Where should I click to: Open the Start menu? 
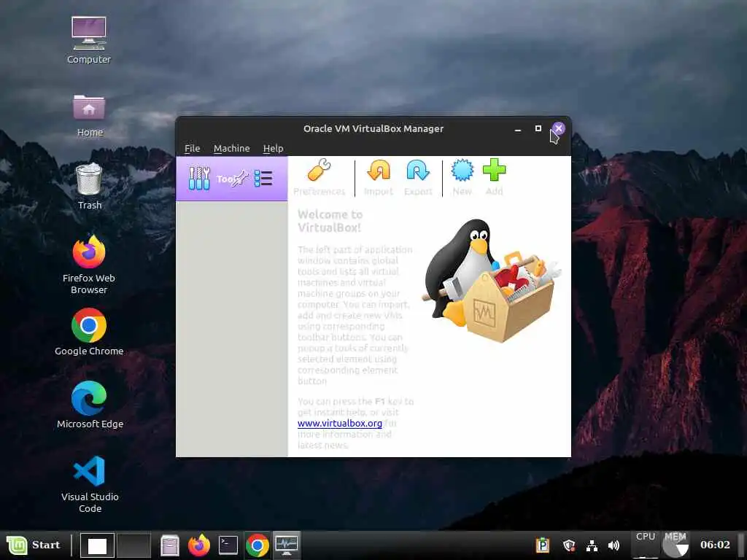pos(34,545)
